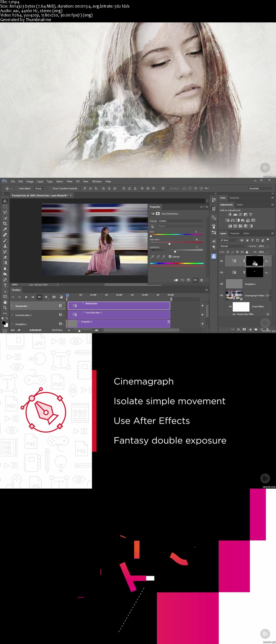Toggle Auto-Select checkbox

click(x=17, y=188)
